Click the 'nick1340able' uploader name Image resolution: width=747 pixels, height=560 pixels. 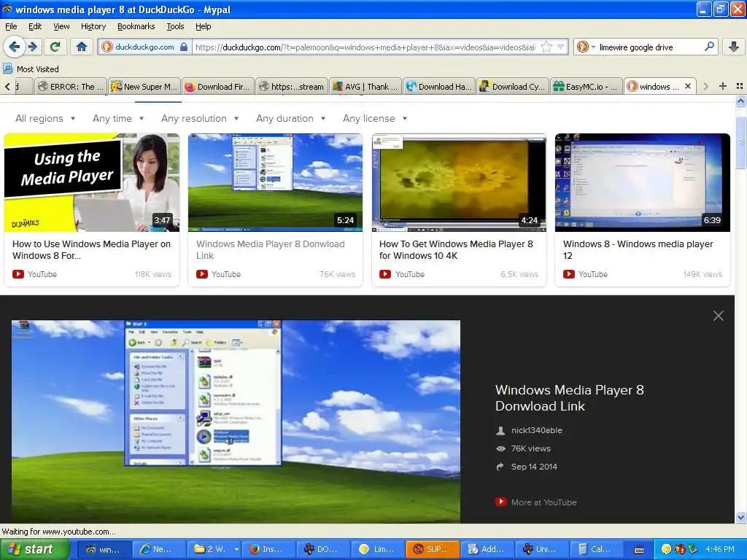point(536,430)
